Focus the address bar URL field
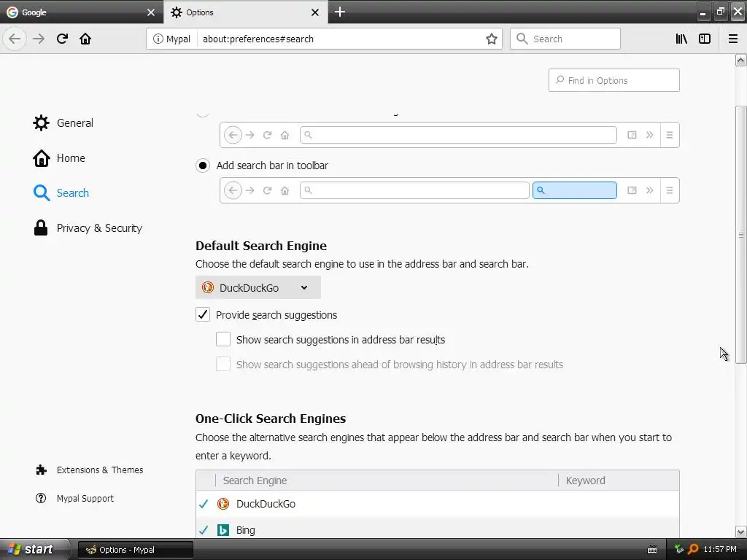This screenshot has height=560, width=747. pos(340,39)
